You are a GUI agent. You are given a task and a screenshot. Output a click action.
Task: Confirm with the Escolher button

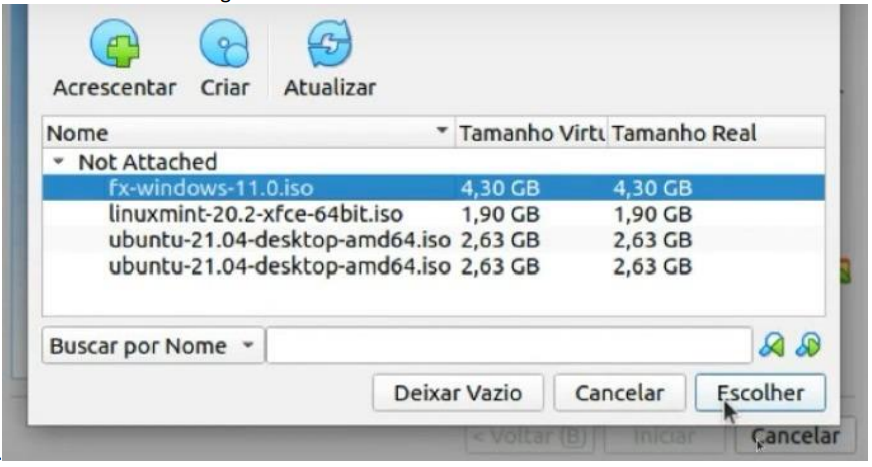pos(760,393)
